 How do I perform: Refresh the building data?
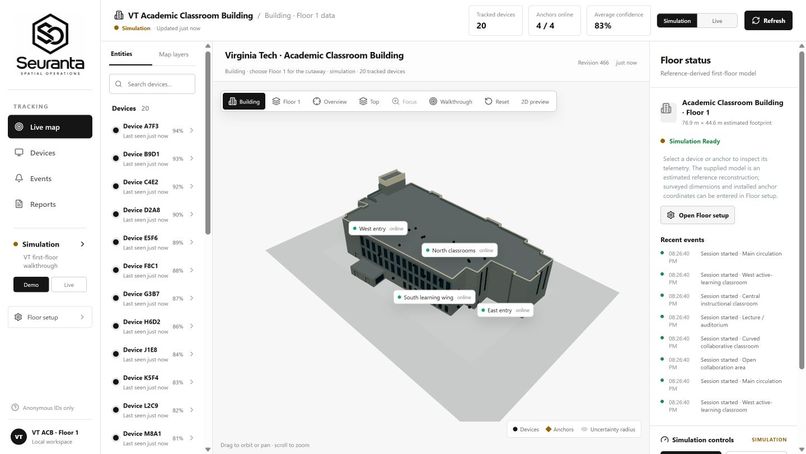click(768, 21)
